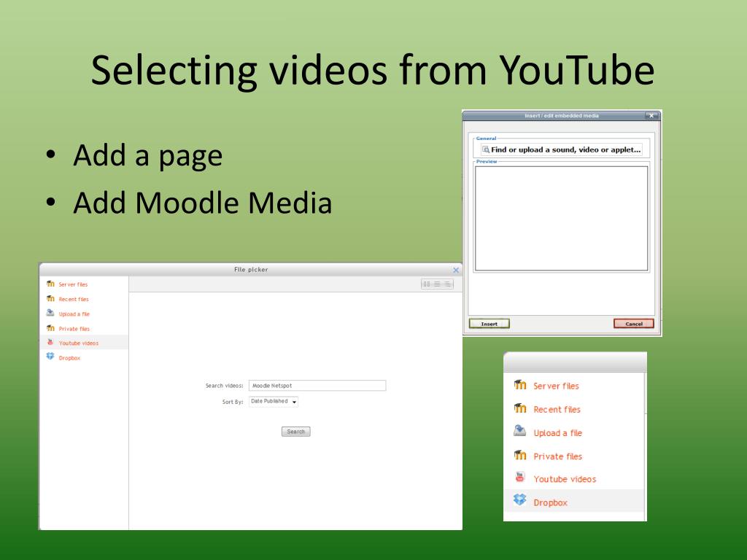Image resolution: width=747 pixels, height=560 pixels.
Task: Open the Sort By Date Published dropdown
Action: 274,402
